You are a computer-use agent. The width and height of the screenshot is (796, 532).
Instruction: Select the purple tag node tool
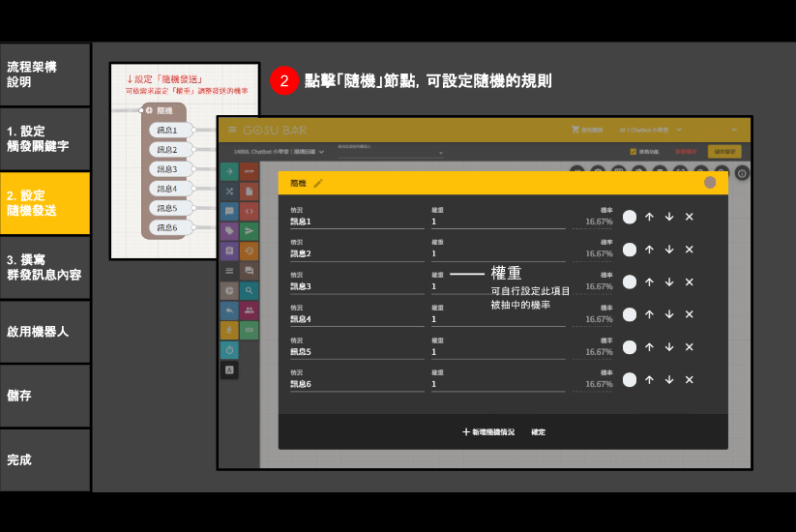point(229,231)
